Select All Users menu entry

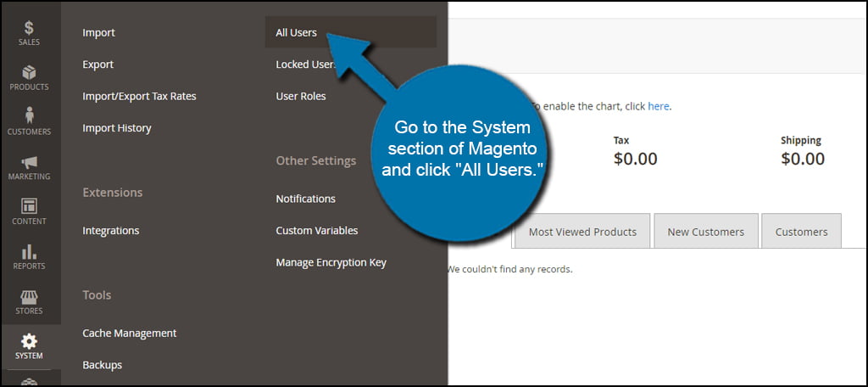[x=350, y=33]
